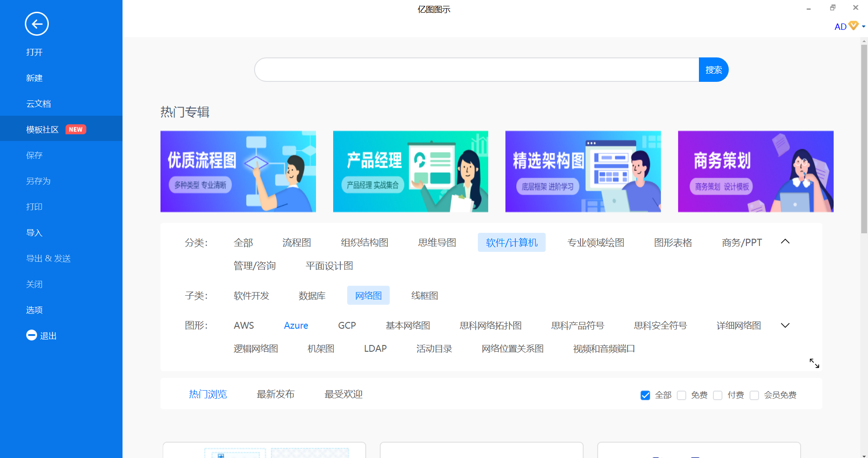Switch to the 最受欢迎 tab

(x=344, y=394)
